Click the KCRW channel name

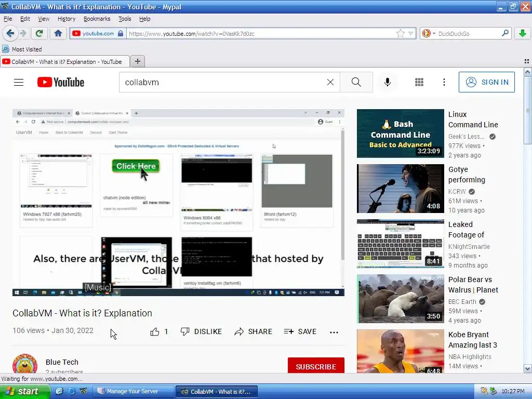(x=457, y=191)
